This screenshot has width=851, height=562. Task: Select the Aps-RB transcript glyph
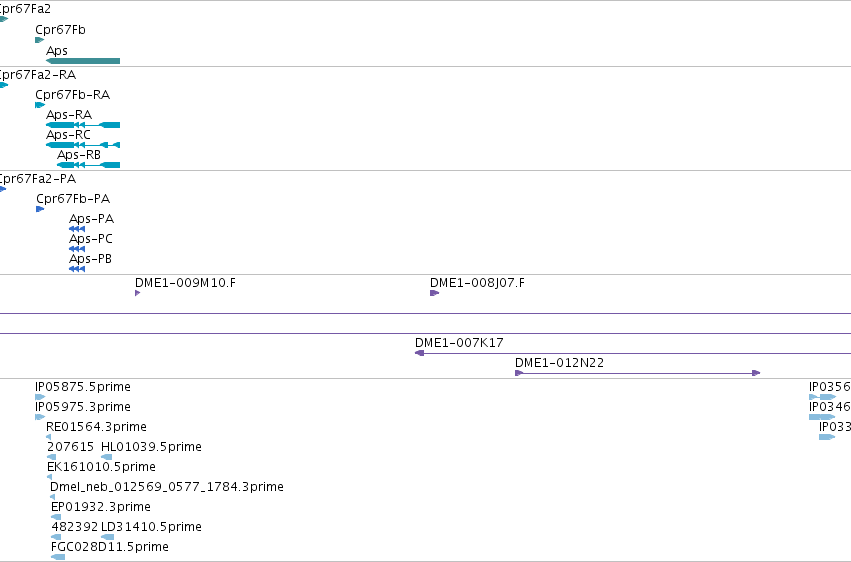pos(88,165)
